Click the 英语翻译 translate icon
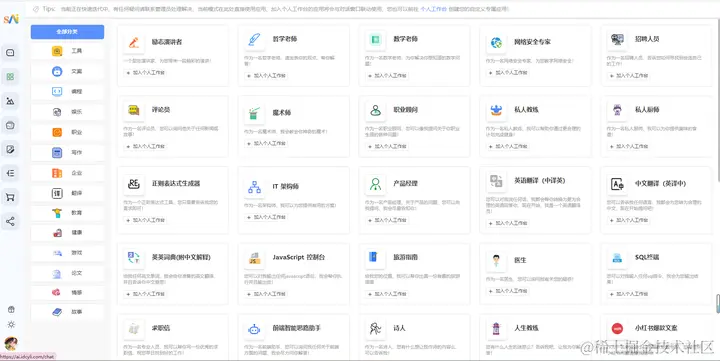This screenshot has width=720, height=361. click(496, 181)
